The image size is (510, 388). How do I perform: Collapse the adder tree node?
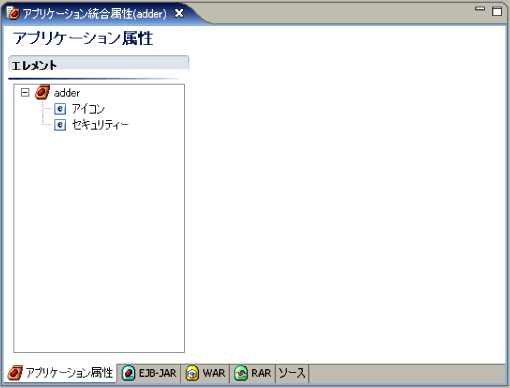[25, 92]
